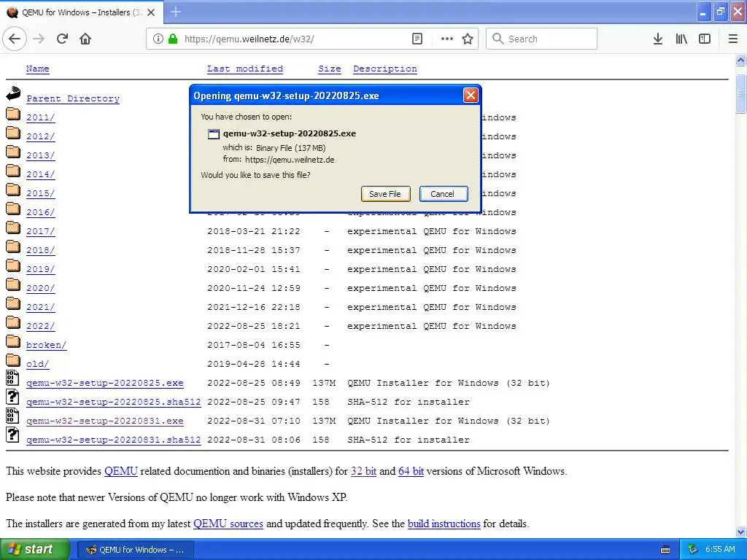The image size is (747, 560).
Task: Sort listing by Size column
Action: click(x=330, y=69)
